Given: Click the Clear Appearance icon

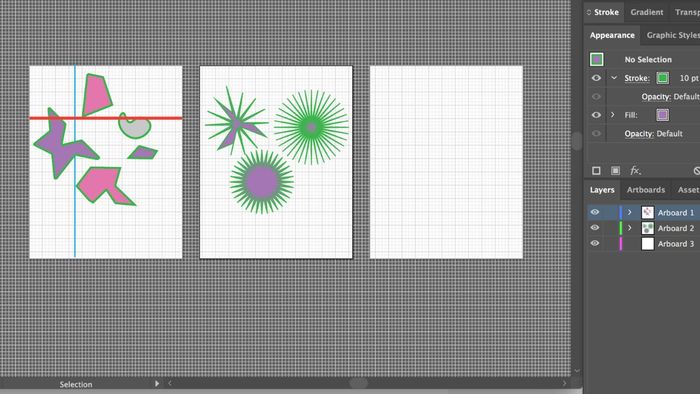Looking at the screenshot, I should 696,170.
